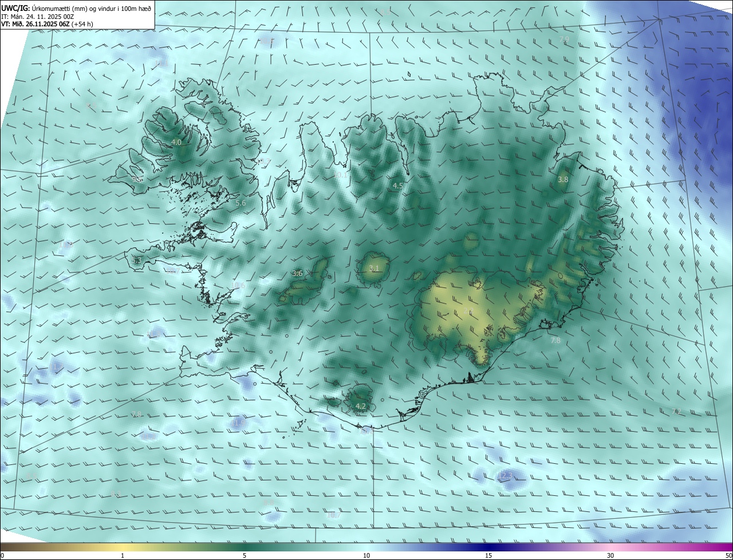Click the map title 'UWC/IG: Úrkomumætti (mm)' line
733x560 pixels.
click(76, 7)
